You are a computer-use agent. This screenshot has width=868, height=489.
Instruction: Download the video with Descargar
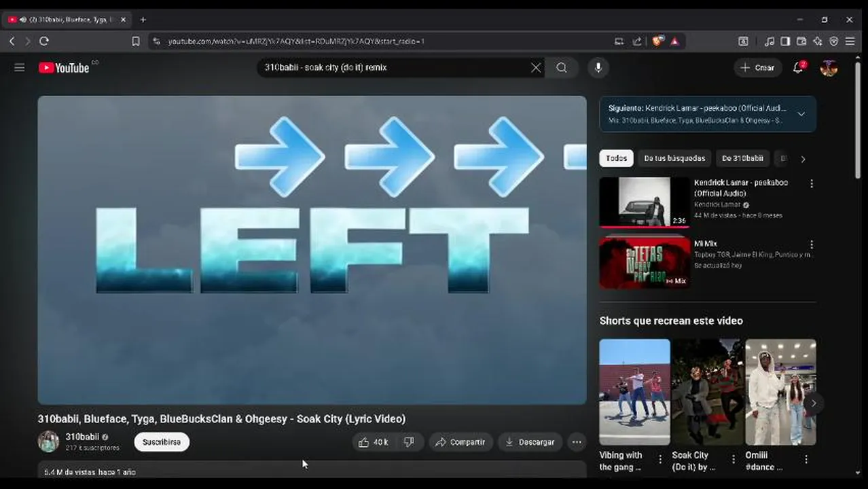point(530,442)
